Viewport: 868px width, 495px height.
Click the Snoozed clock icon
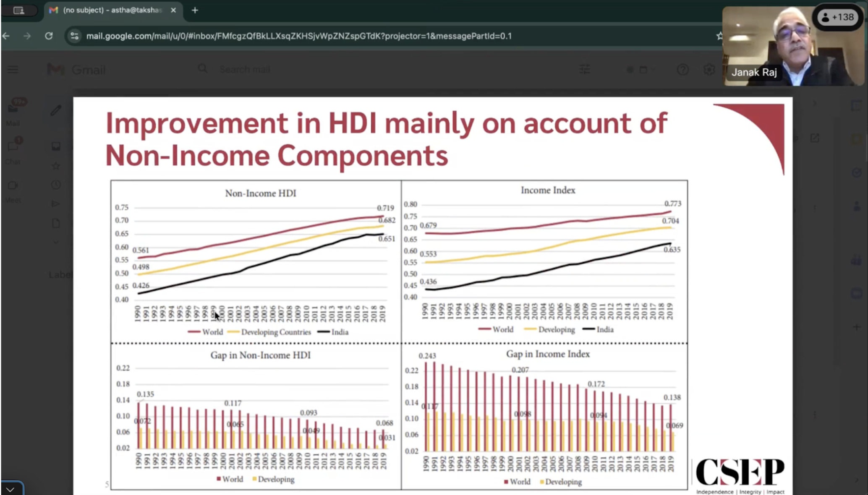pyautogui.click(x=56, y=185)
